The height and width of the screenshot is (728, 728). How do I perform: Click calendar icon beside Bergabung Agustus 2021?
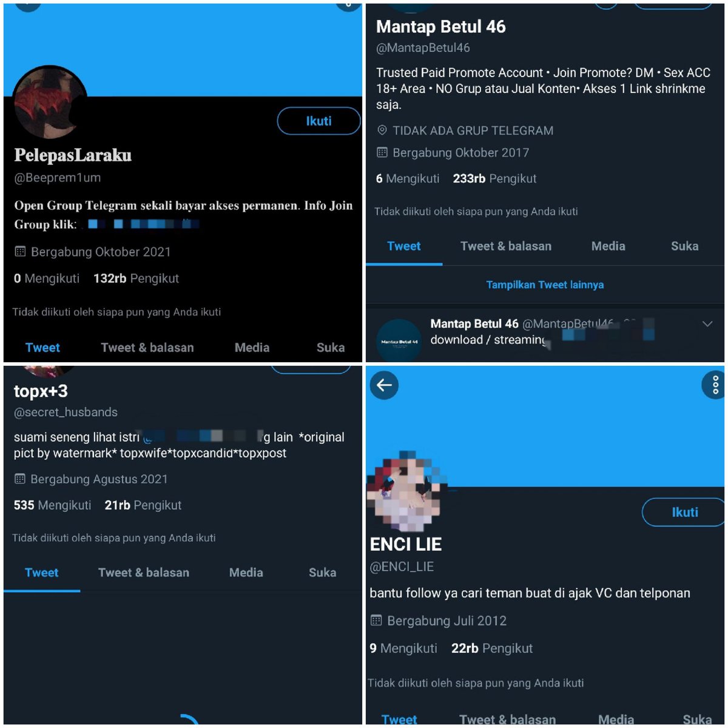(x=19, y=479)
